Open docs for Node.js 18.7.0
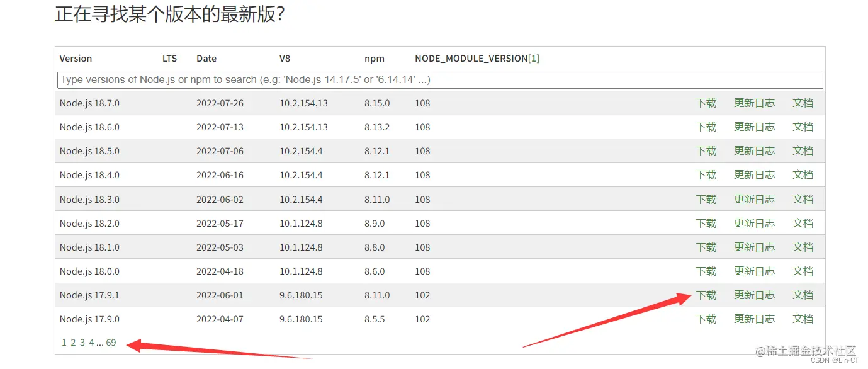This screenshot has height=369, width=868. point(803,103)
